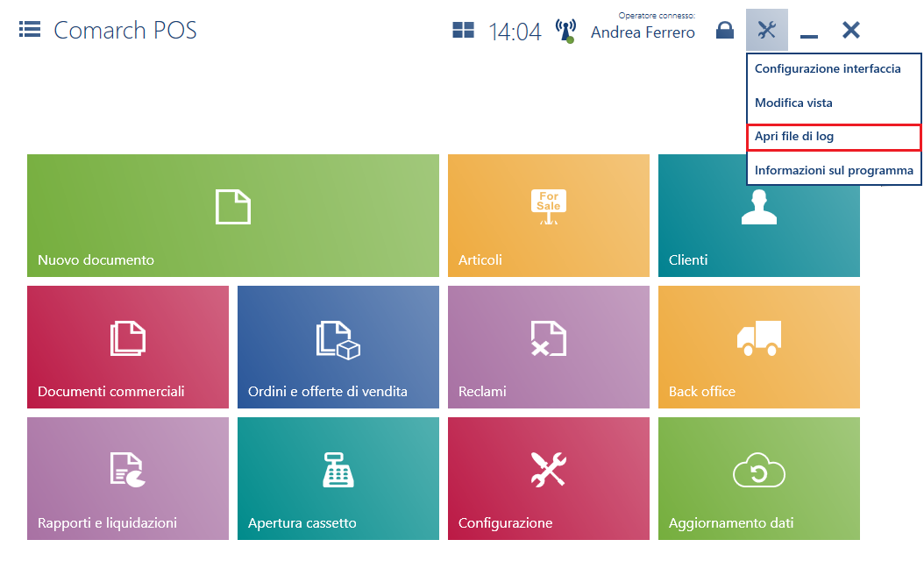This screenshot has height=568, width=924.
Task: Click the cloud sync icon on Aggiornamento dati
Action: pyautogui.click(x=759, y=472)
